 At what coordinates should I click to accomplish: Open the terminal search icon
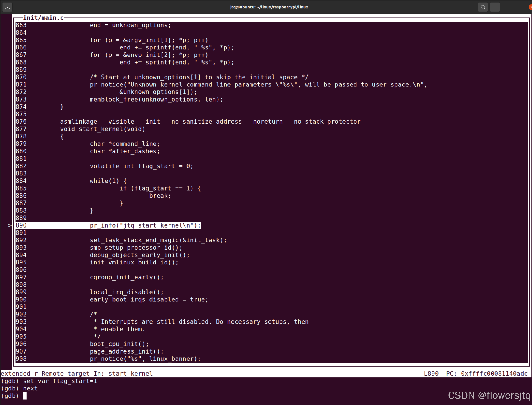(483, 7)
